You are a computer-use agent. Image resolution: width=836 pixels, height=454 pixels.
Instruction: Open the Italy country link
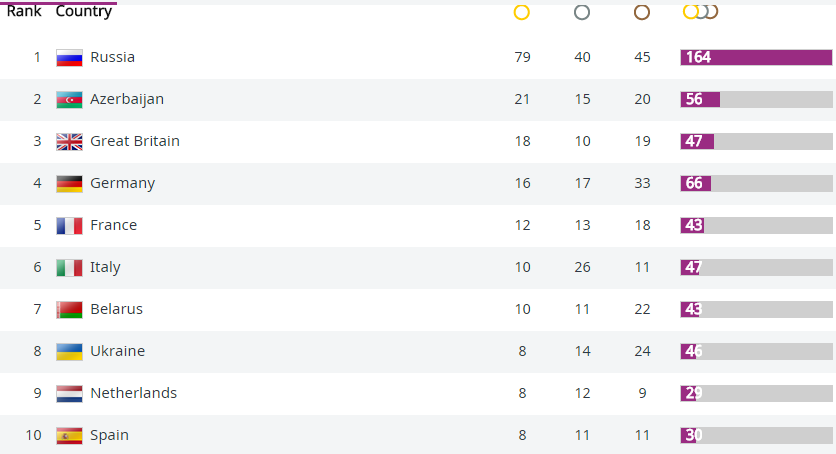(105, 267)
